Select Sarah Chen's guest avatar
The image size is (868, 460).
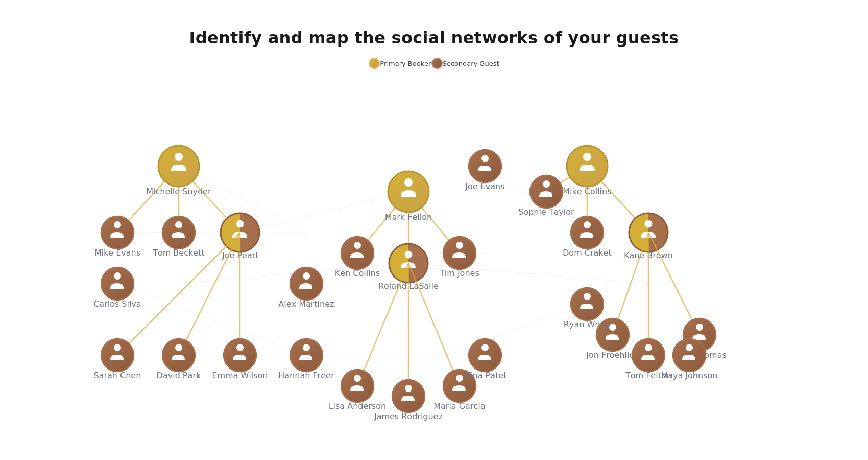[117, 355]
